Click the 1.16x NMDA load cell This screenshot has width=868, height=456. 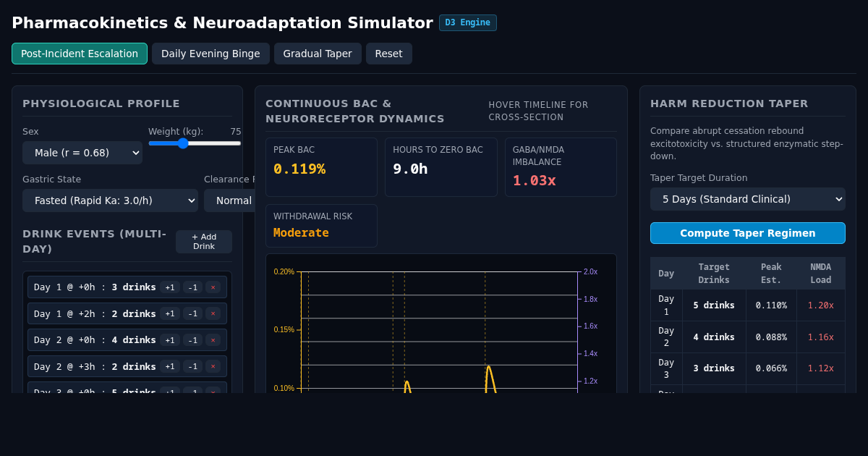tap(821, 337)
